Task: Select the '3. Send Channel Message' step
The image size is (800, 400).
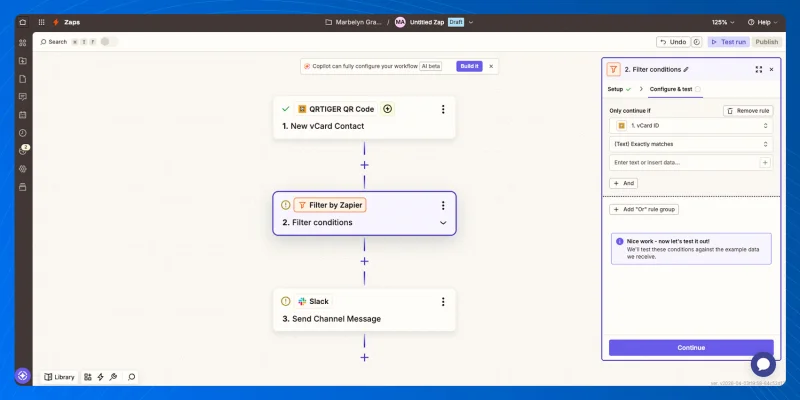Action: (x=364, y=310)
